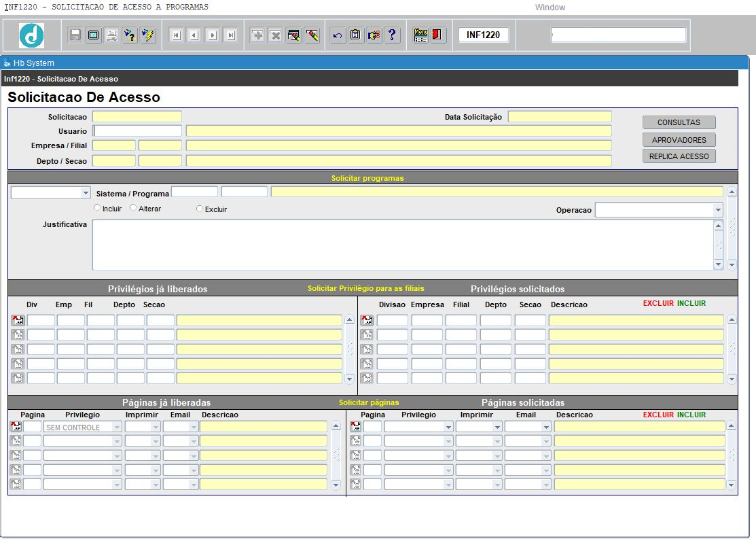
Task: Click Páginas solicitadas heading
Action: [523, 402]
